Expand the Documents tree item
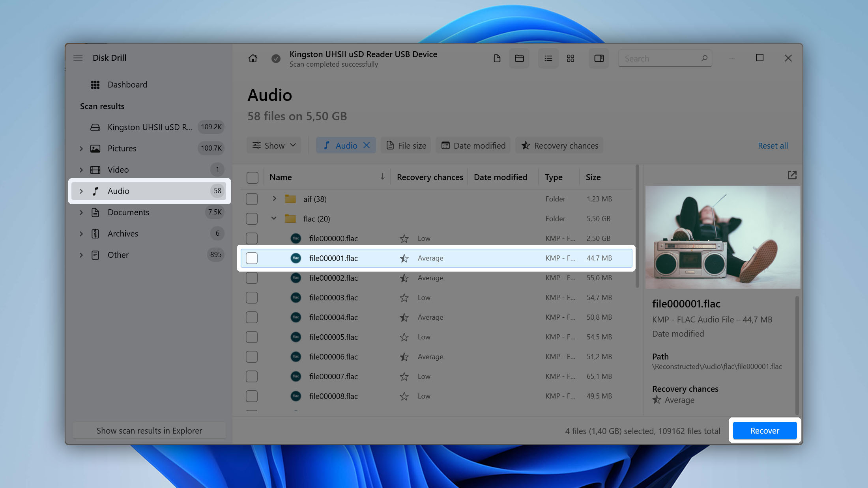 click(x=81, y=212)
